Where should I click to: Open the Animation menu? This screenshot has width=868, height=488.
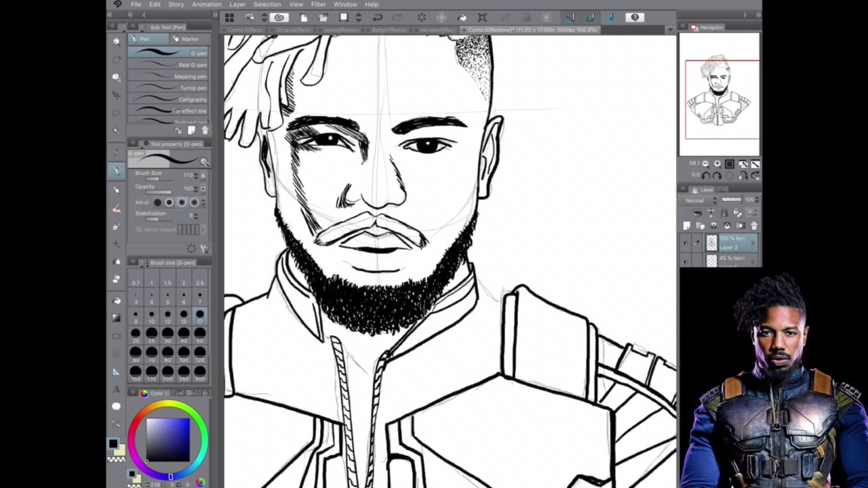point(206,4)
